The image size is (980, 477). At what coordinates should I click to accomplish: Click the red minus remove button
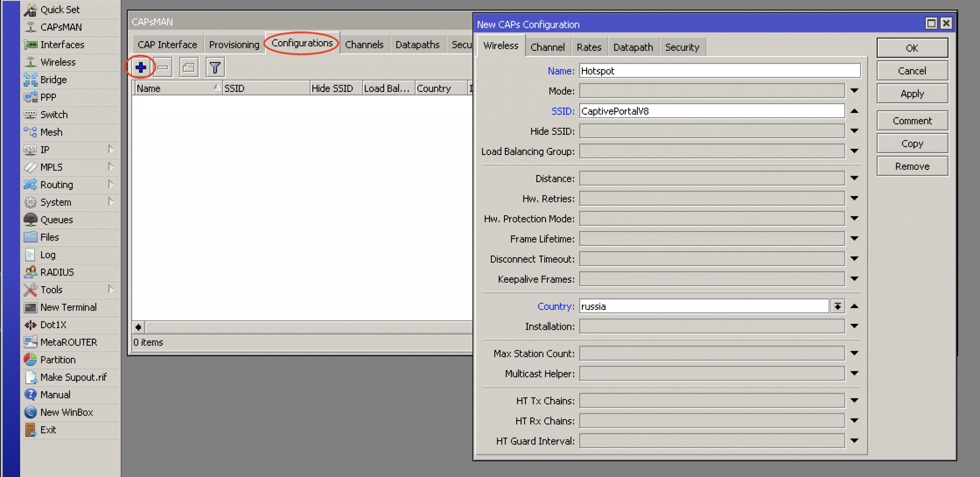click(163, 67)
